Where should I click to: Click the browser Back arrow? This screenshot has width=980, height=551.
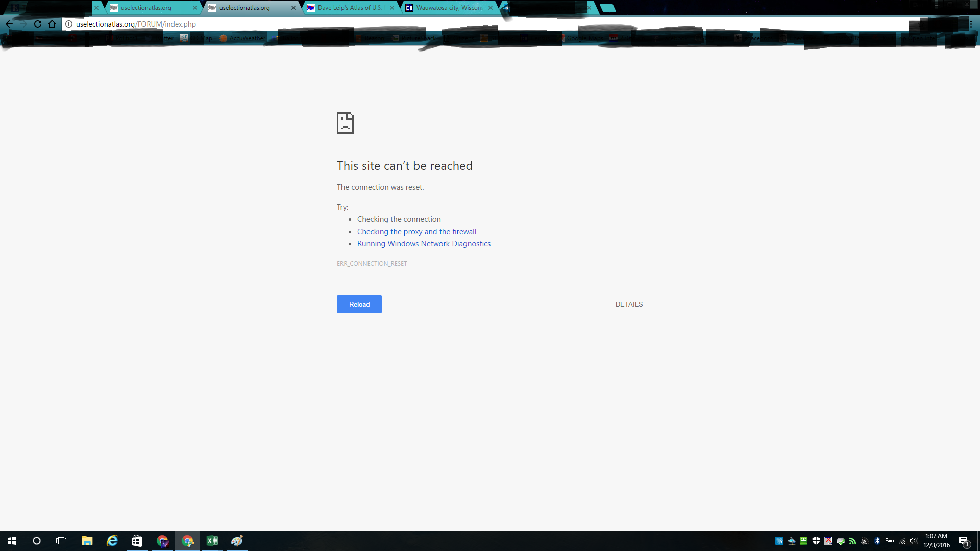[x=9, y=24]
